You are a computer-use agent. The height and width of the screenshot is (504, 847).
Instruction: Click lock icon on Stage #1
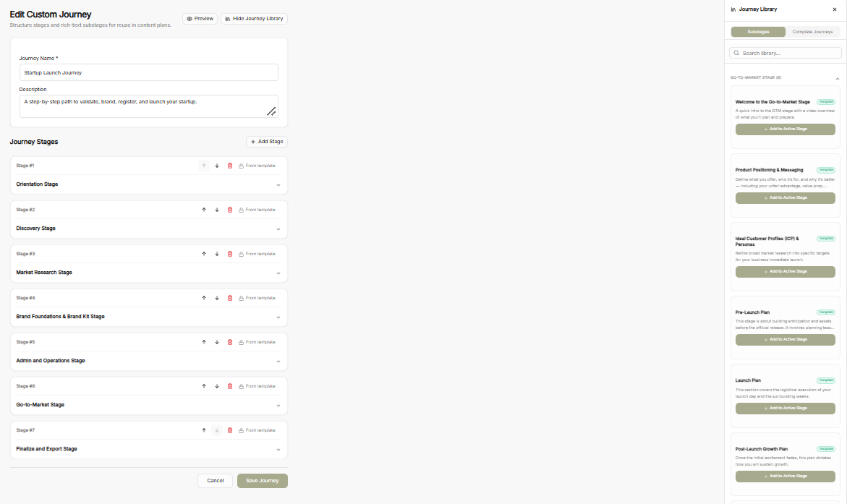click(x=241, y=166)
